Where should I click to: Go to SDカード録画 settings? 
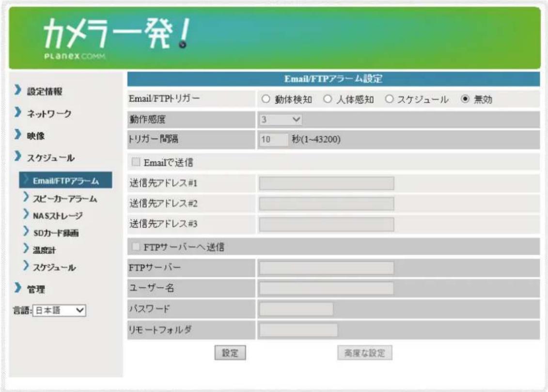pos(56,233)
